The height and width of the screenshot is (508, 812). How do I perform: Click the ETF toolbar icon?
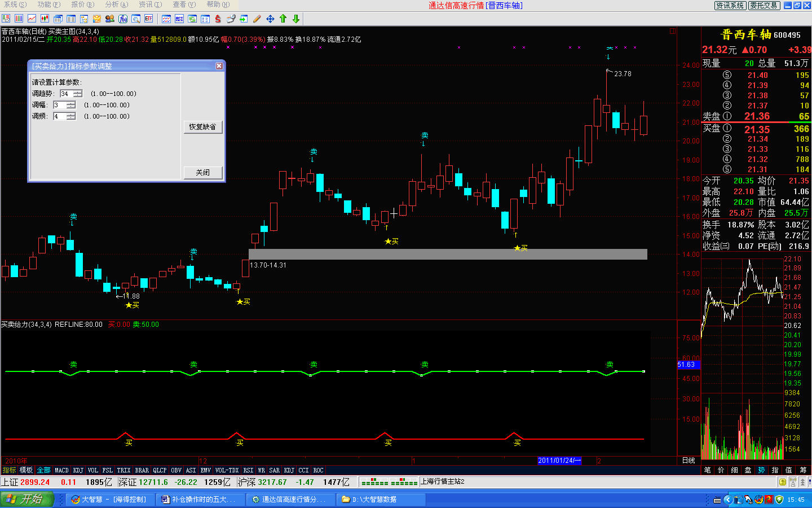(x=148, y=19)
